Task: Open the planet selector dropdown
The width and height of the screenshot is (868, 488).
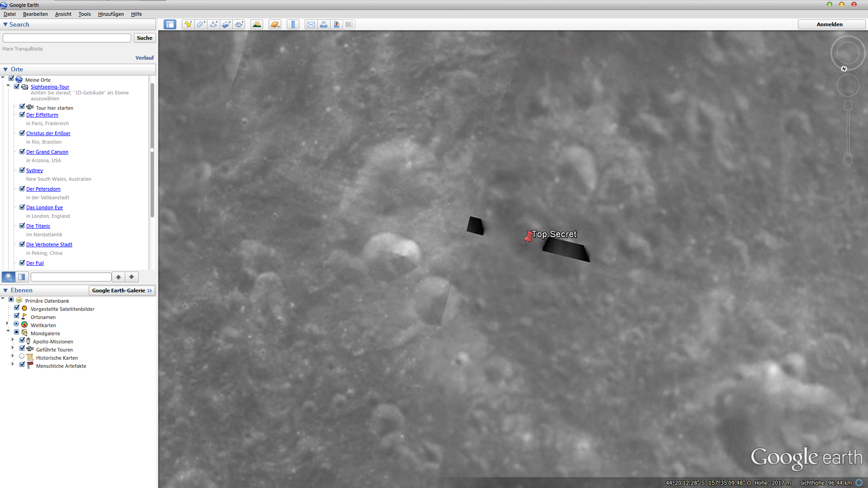Action: click(x=275, y=24)
